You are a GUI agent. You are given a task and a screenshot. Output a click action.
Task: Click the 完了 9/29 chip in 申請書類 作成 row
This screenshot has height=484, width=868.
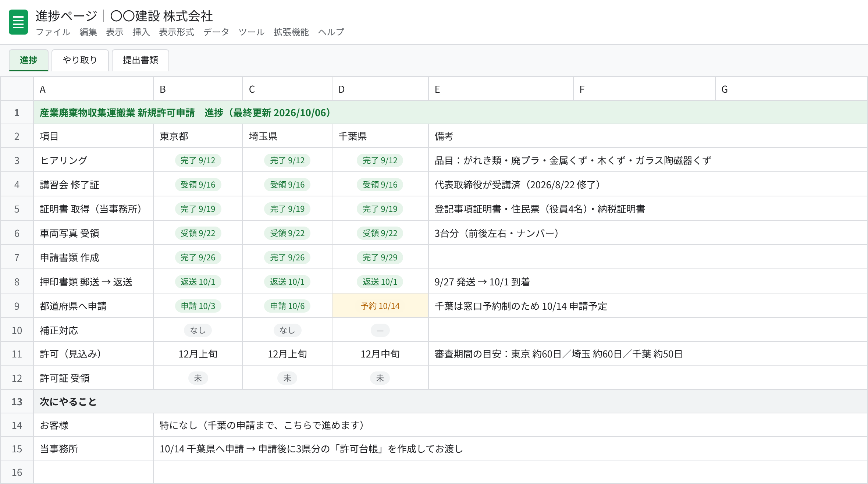[380, 257]
